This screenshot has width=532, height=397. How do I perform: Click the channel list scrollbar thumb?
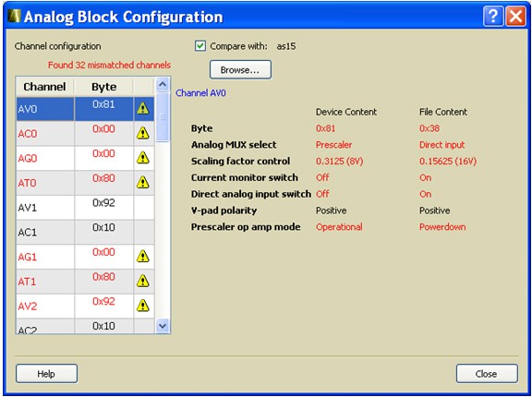pos(163,117)
